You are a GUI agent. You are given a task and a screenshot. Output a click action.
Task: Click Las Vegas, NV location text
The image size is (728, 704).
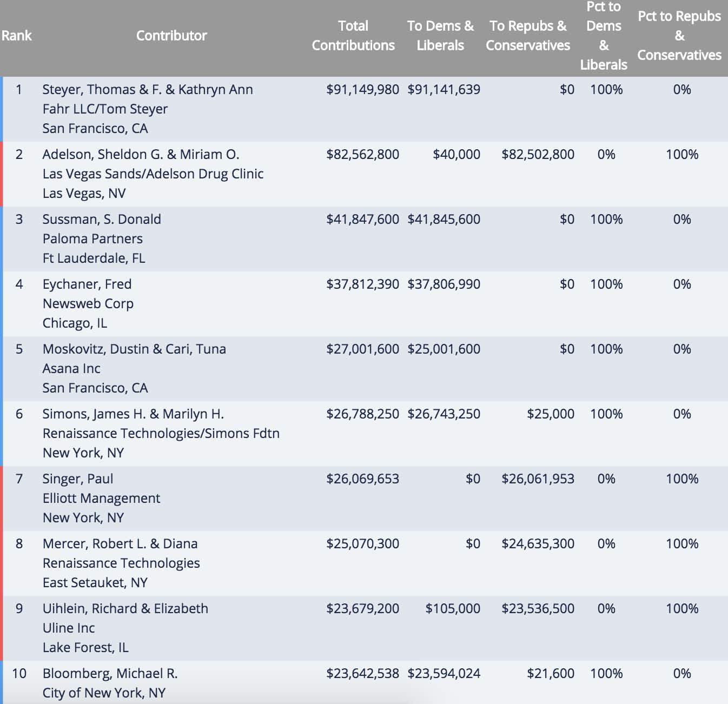(84, 193)
